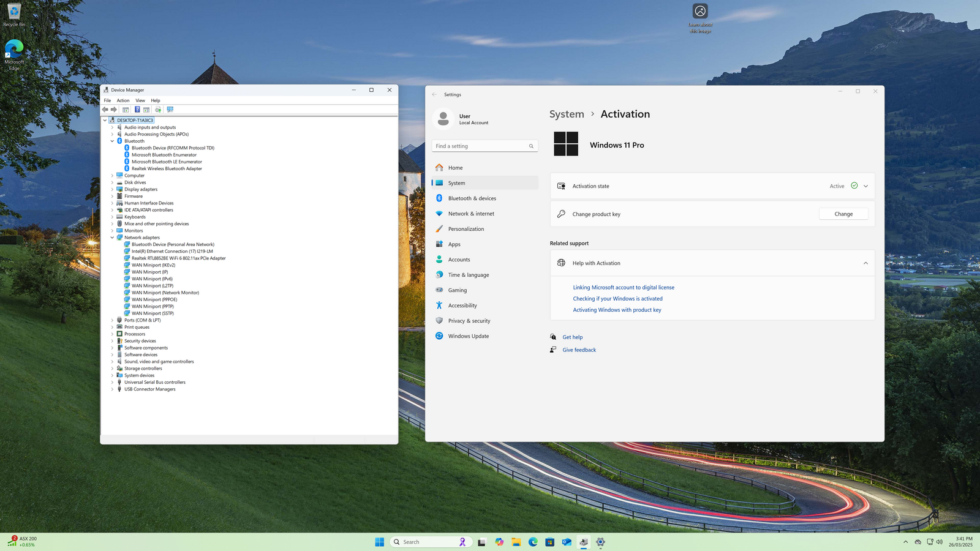Open Linking Microsoft account to digital license

624,288
